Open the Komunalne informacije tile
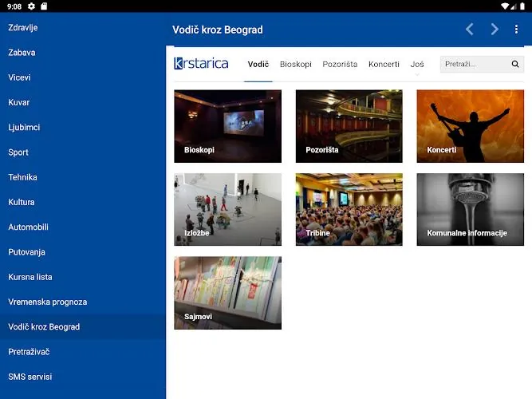532x399 pixels. point(471,210)
